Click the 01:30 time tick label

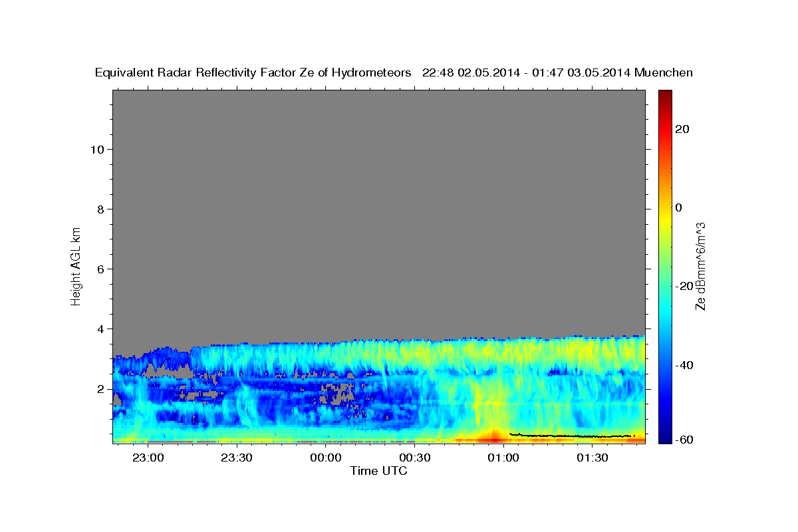pyautogui.click(x=593, y=458)
